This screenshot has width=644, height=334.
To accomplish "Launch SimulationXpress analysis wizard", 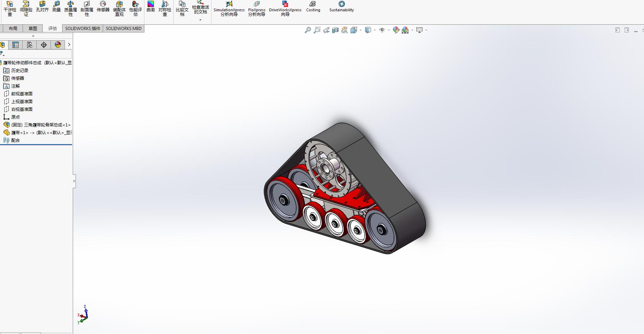I will pos(229,8).
